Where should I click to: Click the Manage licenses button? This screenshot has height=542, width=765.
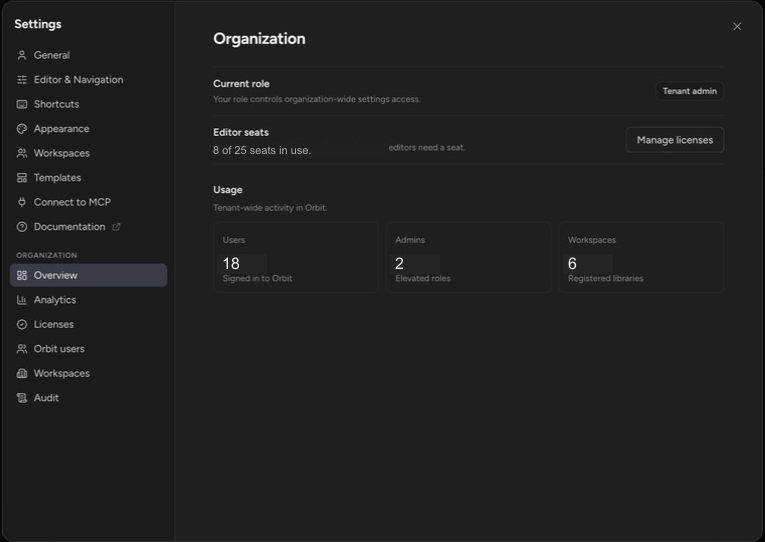674,140
